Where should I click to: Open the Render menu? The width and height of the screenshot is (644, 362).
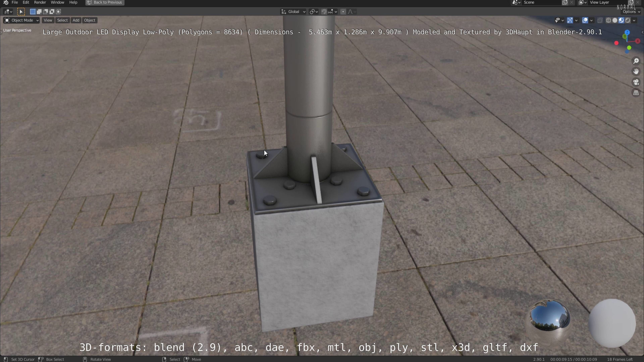pyautogui.click(x=40, y=3)
